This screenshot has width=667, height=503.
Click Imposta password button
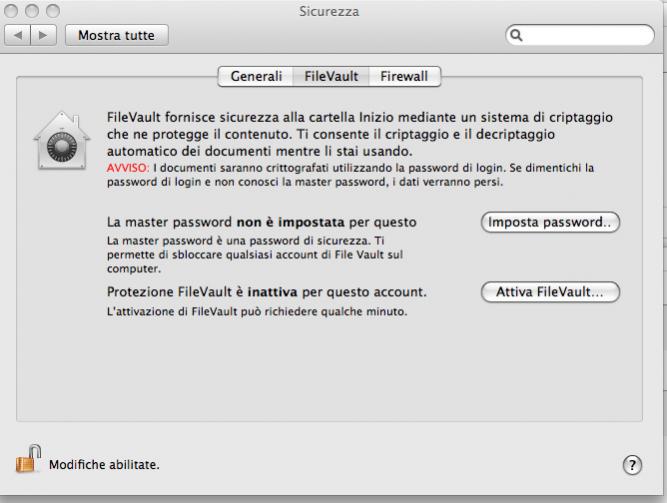(550, 222)
